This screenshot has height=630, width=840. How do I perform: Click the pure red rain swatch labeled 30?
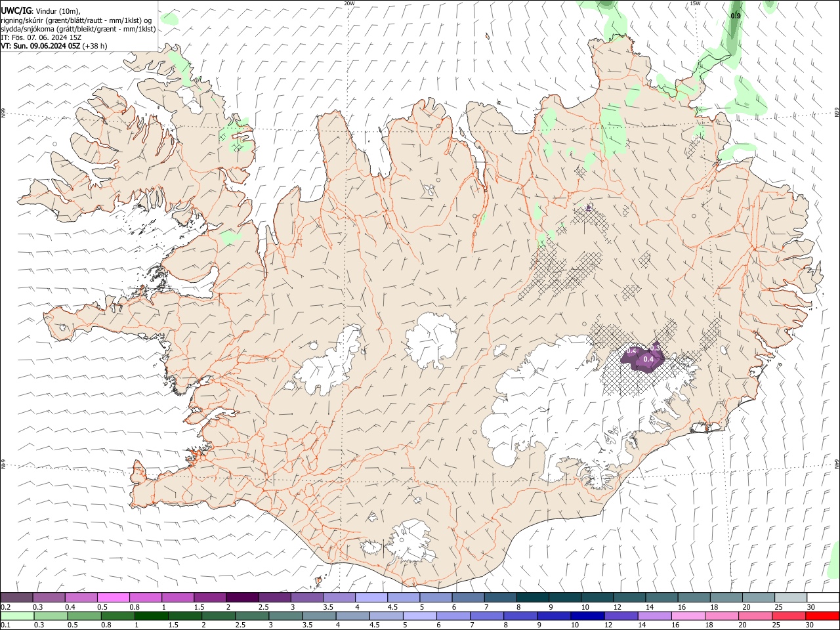coord(823,616)
